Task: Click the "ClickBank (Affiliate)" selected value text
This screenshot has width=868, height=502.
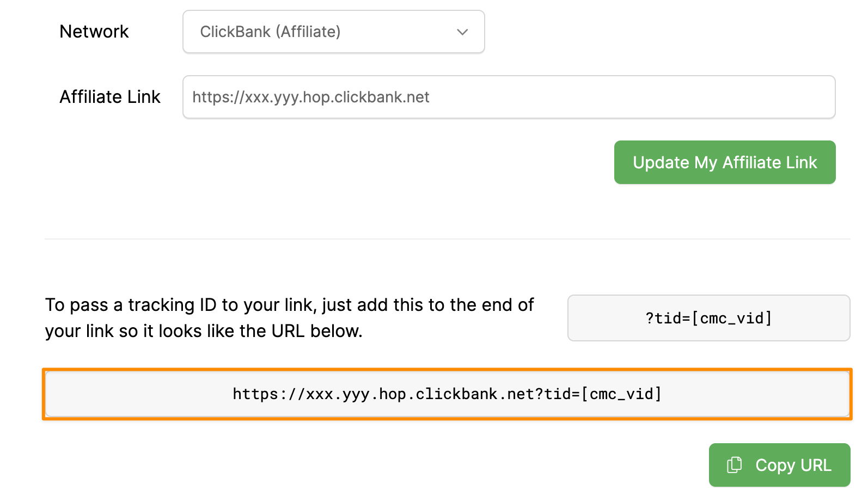Action: [x=270, y=32]
